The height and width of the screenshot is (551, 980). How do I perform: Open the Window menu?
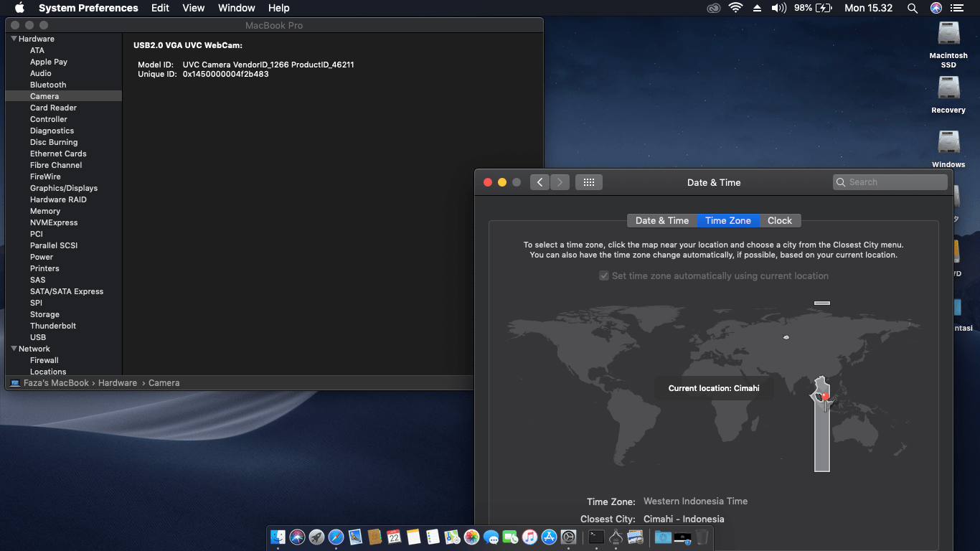[x=236, y=8]
